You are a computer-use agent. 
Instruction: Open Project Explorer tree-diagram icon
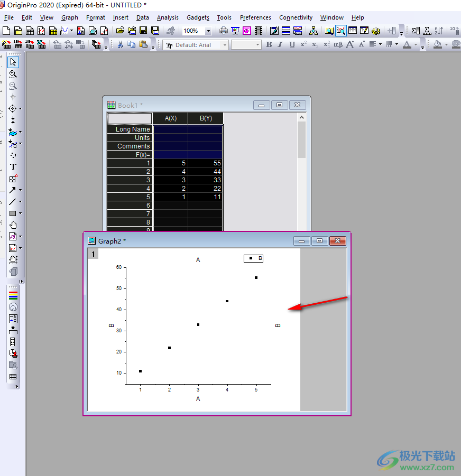(x=314, y=30)
